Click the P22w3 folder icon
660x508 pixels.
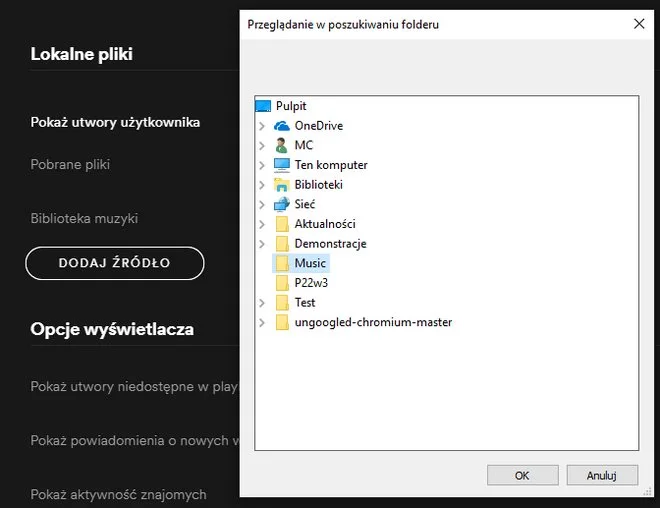pos(282,283)
